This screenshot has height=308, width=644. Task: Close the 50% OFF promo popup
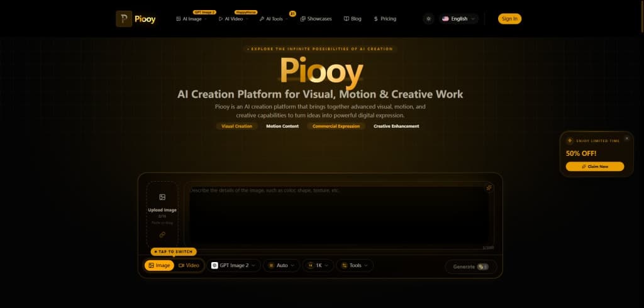point(627,138)
